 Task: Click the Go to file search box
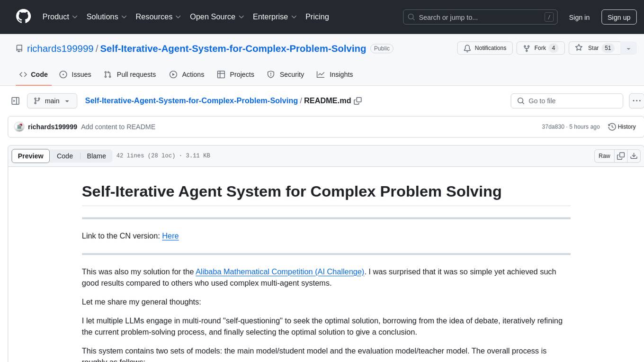pyautogui.click(x=567, y=101)
